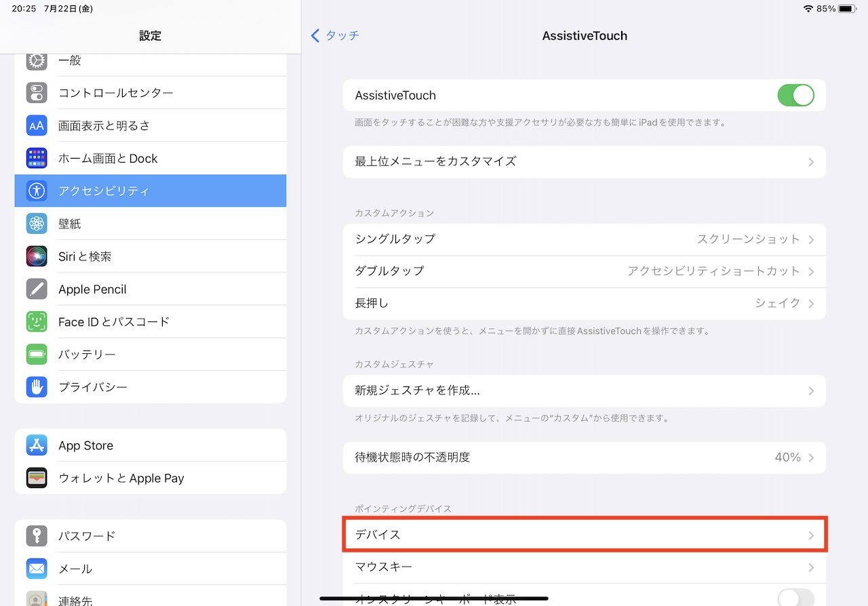Tap the green Battery icon

(x=37, y=354)
